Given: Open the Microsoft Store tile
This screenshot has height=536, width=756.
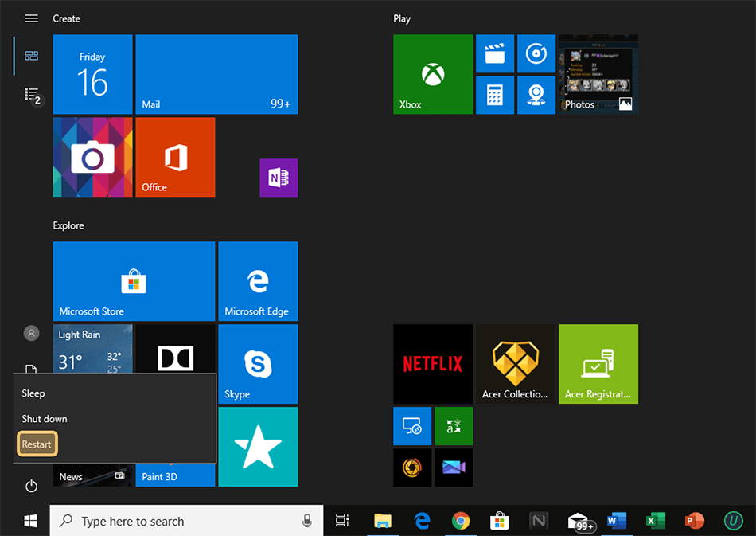Looking at the screenshot, I should pyautogui.click(x=134, y=281).
